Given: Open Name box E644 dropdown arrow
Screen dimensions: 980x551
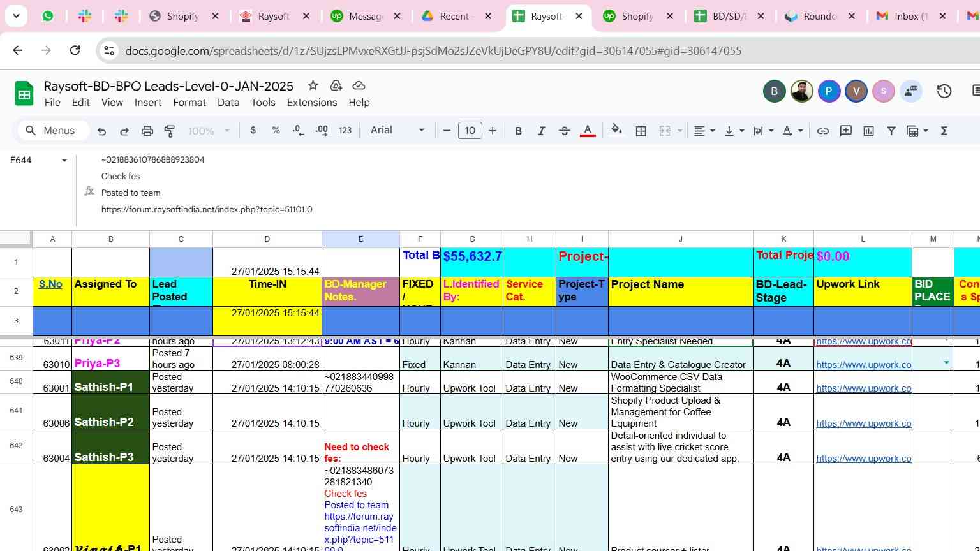Looking at the screenshot, I should (x=64, y=160).
